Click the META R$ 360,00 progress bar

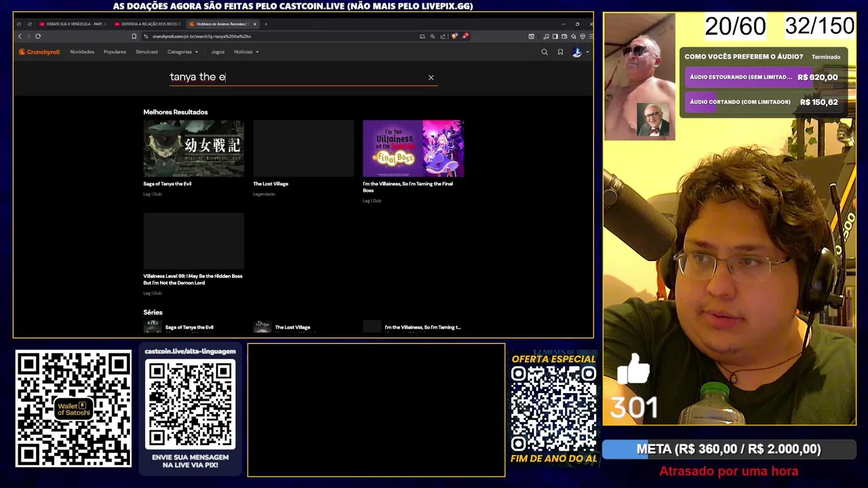(x=729, y=449)
